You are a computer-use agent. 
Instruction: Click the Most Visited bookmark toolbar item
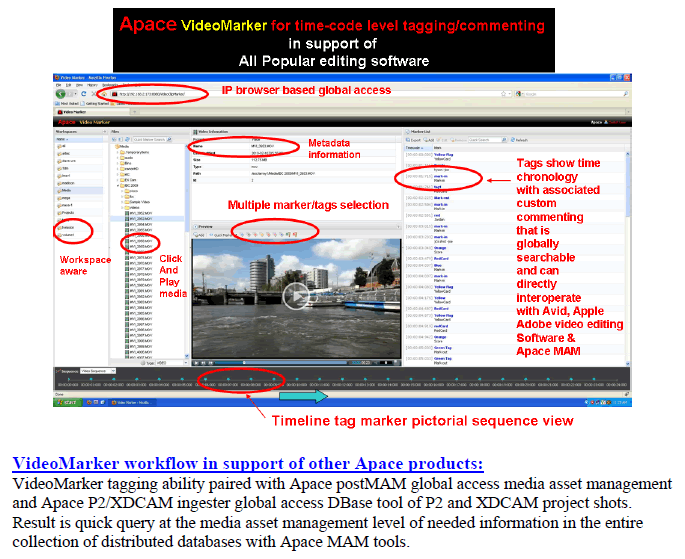[x=68, y=104]
